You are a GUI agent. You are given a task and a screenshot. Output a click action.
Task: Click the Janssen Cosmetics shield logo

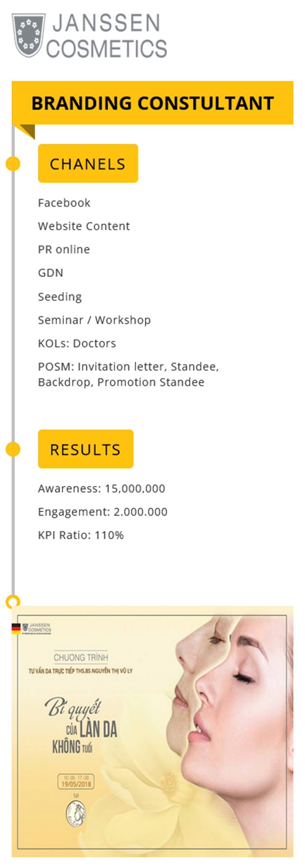pos(28,35)
